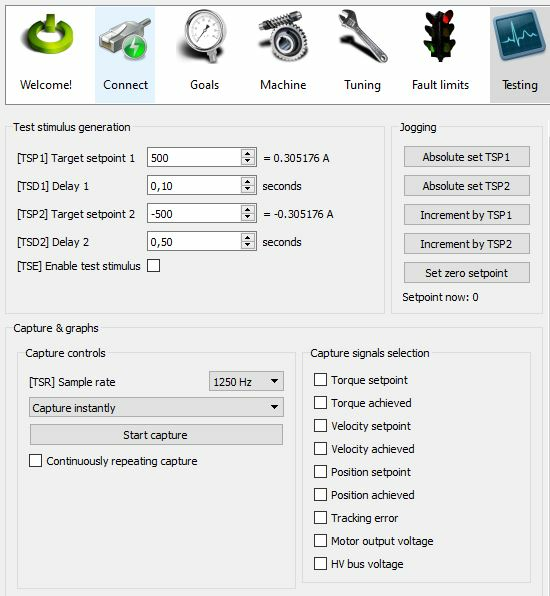The width and height of the screenshot is (550, 596).
Task: Enable the TSE test stimulus checkbox
Action: [154, 265]
